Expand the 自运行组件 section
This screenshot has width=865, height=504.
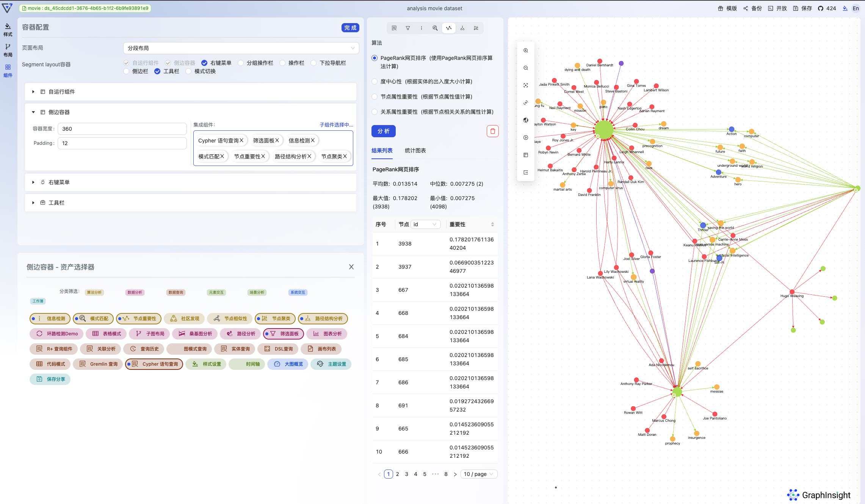pos(33,92)
